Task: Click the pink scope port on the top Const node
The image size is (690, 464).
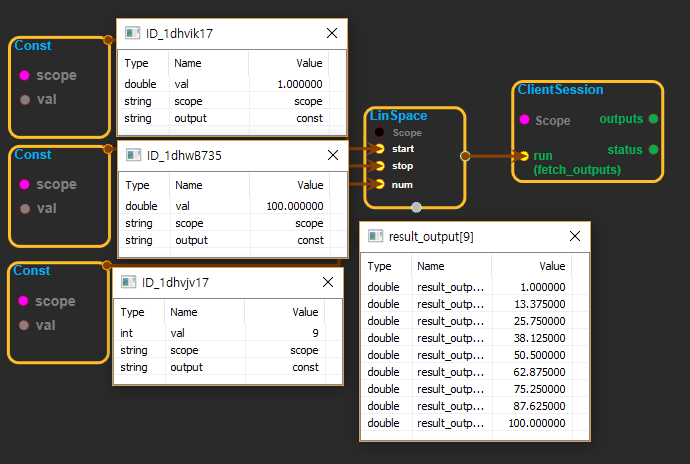Action: 25,75
